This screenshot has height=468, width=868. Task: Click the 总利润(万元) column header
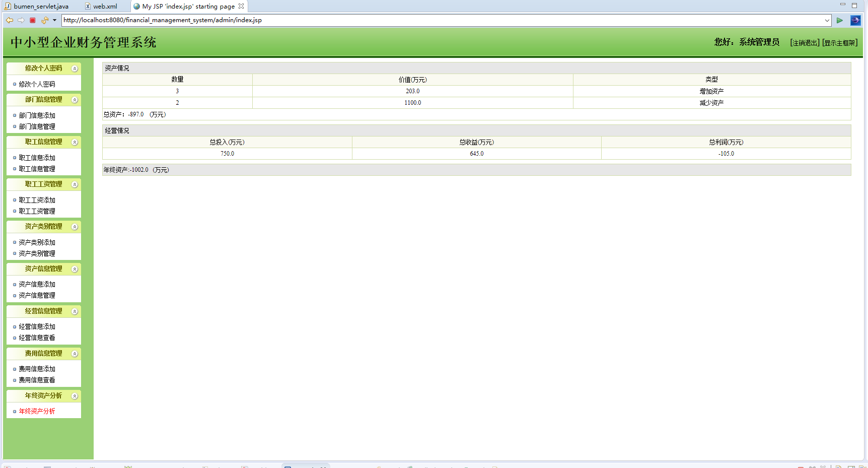[x=726, y=142]
